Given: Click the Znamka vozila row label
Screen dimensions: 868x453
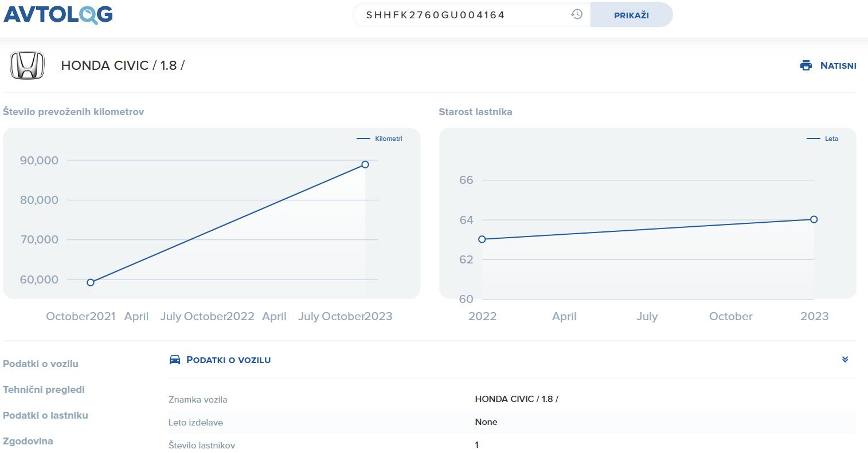Looking at the screenshot, I should 198,400.
